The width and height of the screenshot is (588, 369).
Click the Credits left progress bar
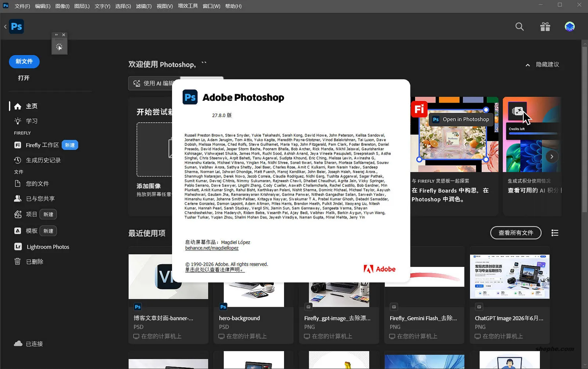tap(533, 134)
